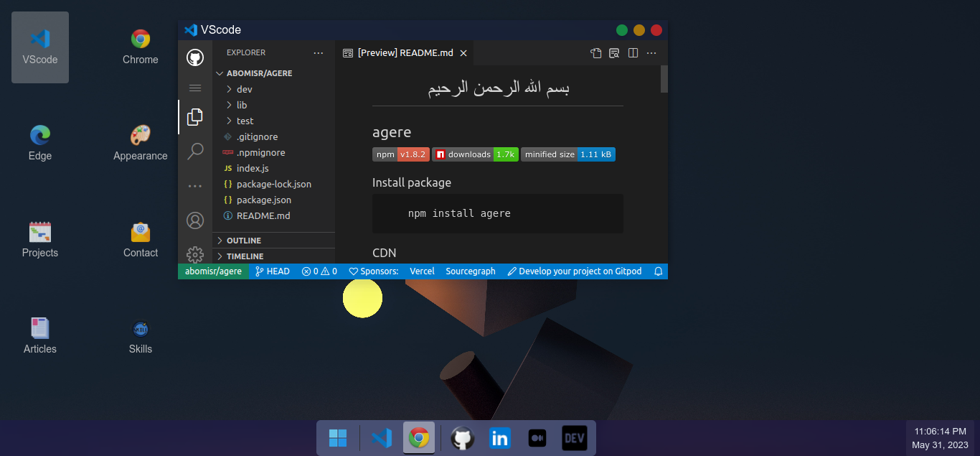This screenshot has height=456, width=980.
Task: Select the [Preview] README.md tab
Action: [405, 53]
